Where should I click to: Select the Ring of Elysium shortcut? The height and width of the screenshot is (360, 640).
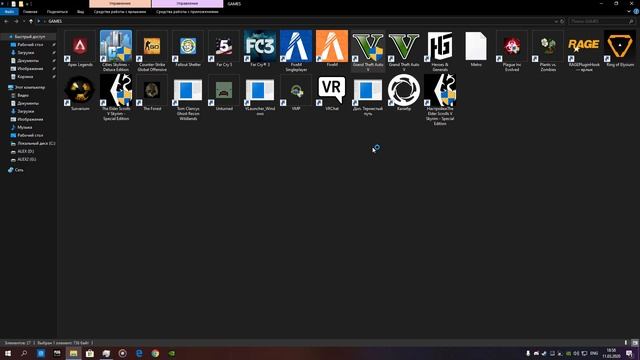tap(620, 49)
